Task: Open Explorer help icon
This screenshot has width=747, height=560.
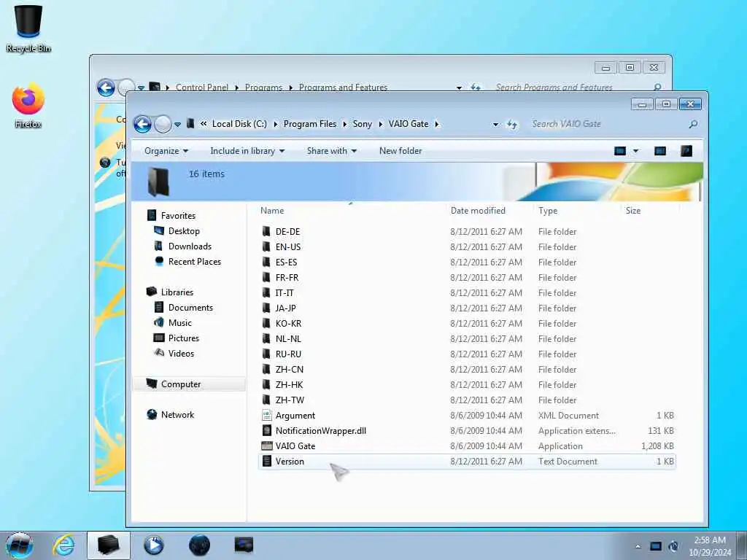Action: tap(686, 151)
